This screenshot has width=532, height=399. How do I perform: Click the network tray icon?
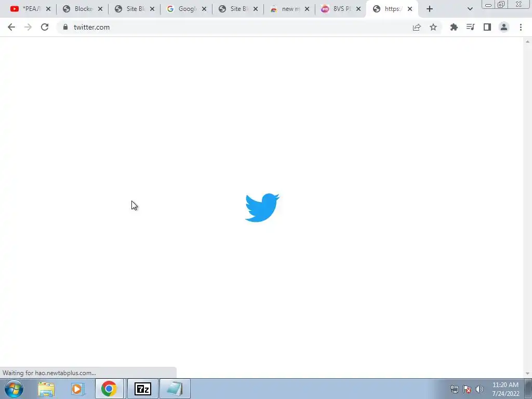(454, 389)
